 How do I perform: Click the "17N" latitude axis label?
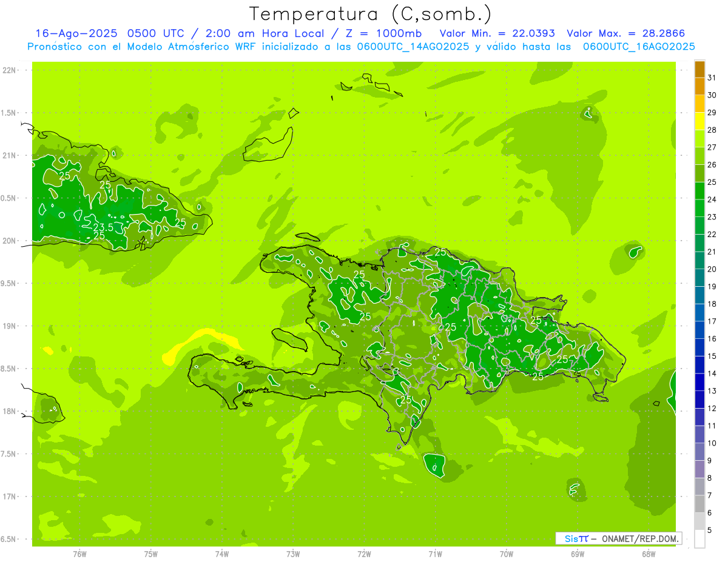coord(9,497)
